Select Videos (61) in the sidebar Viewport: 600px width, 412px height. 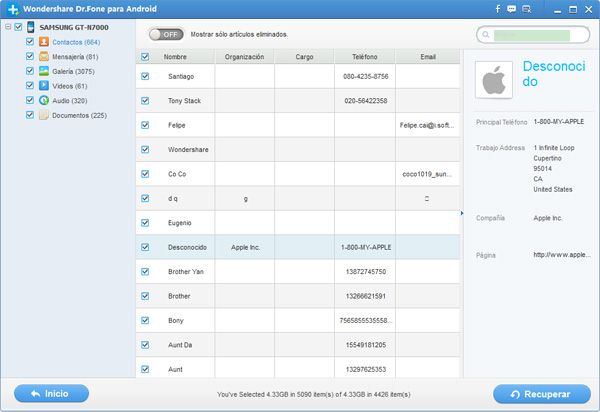tap(70, 86)
